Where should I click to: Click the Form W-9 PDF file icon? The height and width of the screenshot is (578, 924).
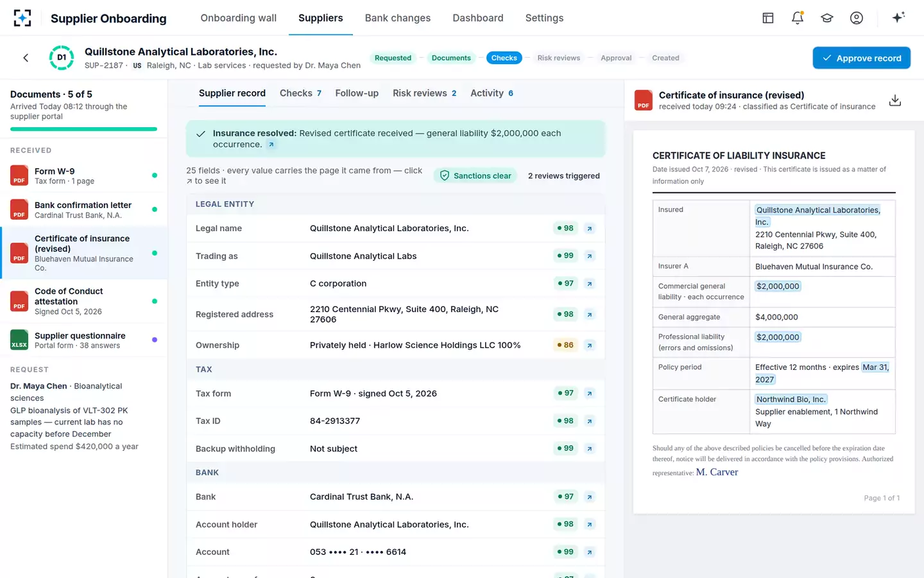[19, 175]
